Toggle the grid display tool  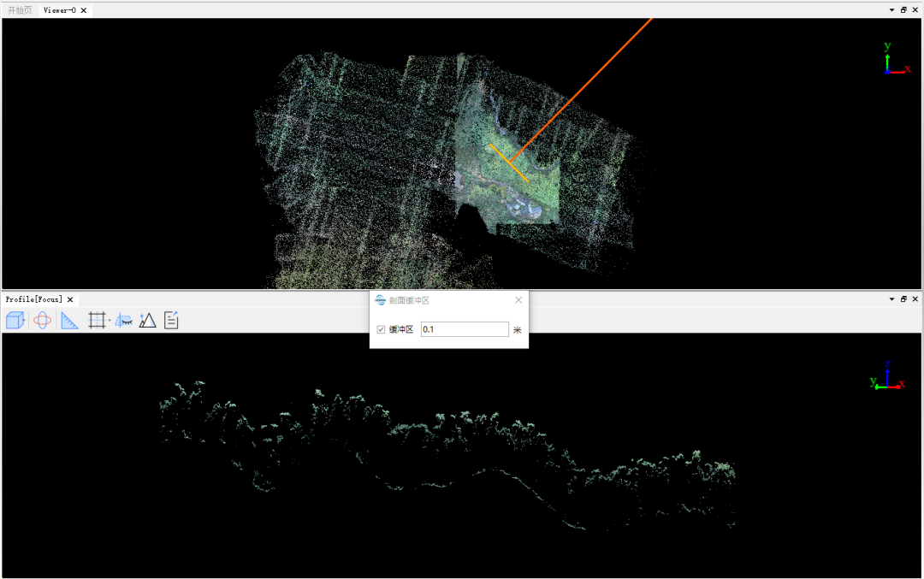[96, 321]
